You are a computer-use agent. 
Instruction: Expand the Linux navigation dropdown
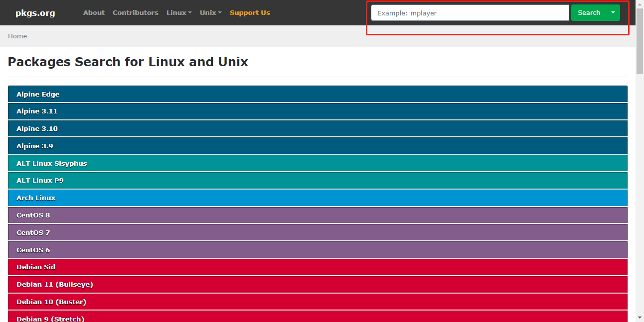178,12
